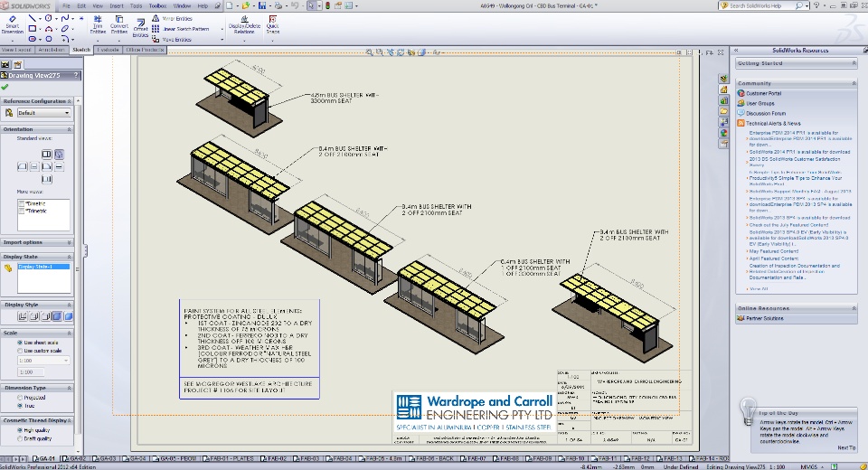This screenshot has height=470, width=868.
Task: Switch to GA-02 sheet tab
Action: tap(75, 459)
